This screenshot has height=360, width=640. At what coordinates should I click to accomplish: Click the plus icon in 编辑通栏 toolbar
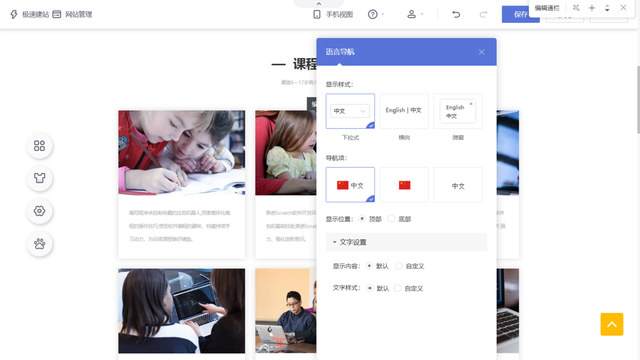(592, 8)
